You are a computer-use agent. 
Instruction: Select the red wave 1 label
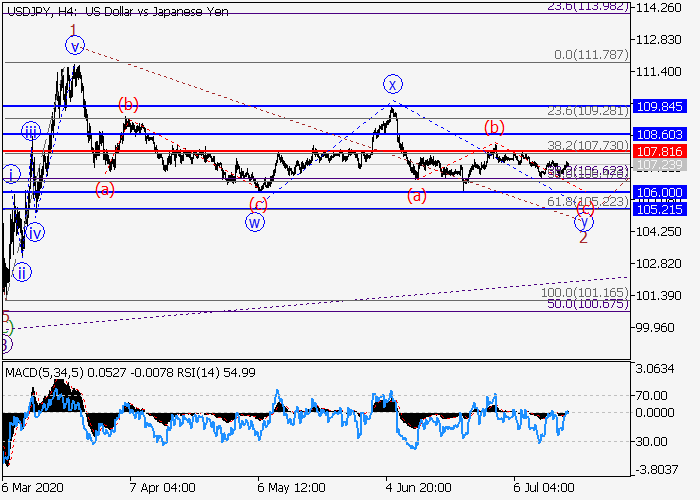73,29
